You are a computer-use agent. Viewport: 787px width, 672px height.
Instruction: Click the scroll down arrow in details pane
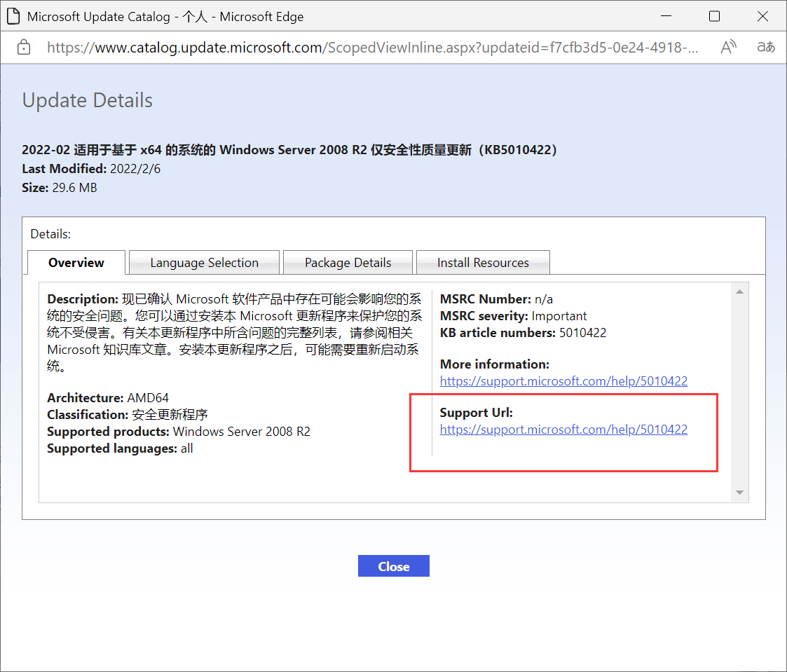(739, 493)
